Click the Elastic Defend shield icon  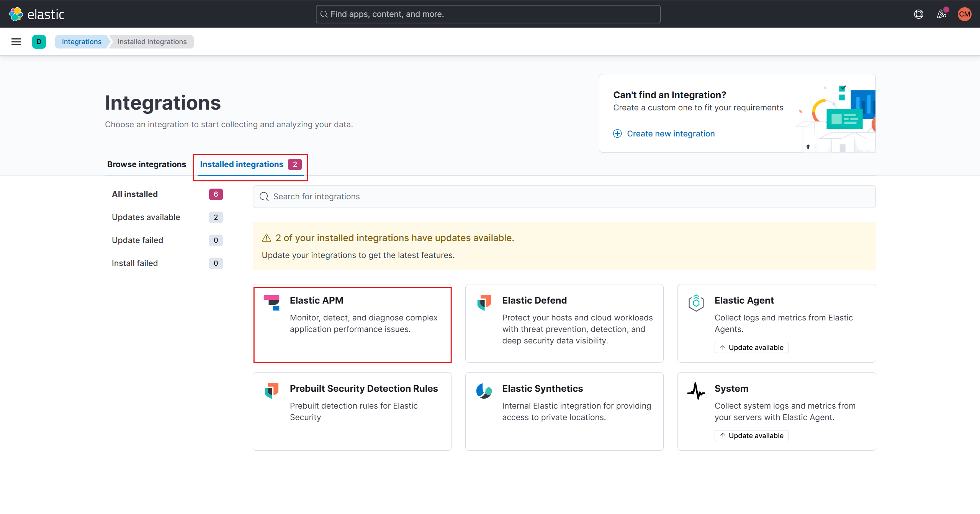click(484, 303)
